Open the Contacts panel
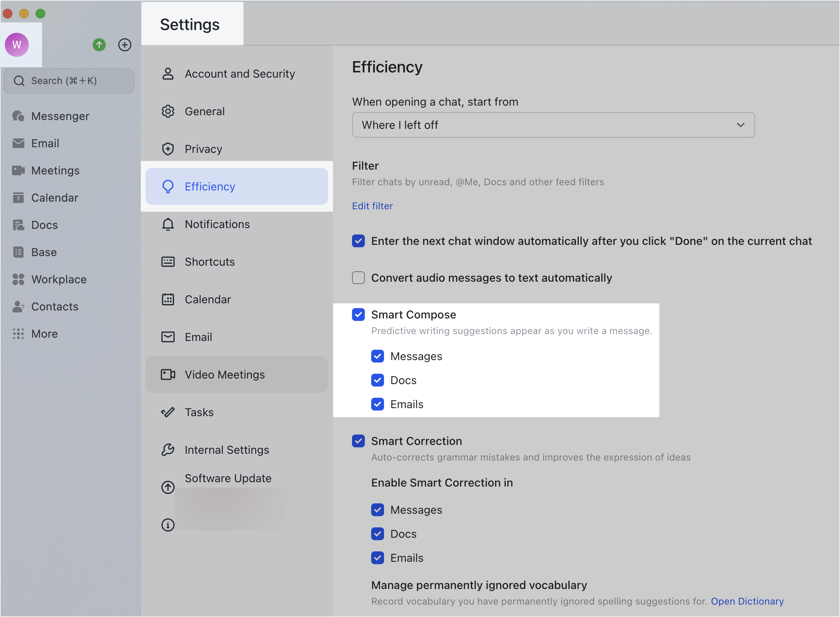 (x=54, y=306)
